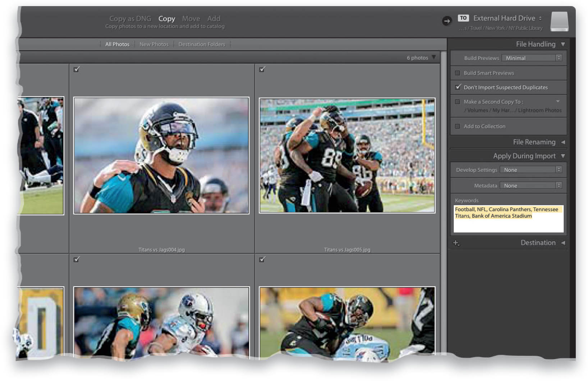Select Copy as DNG import method
The height and width of the screenshot is (381, 588).
click(x=130, y=18)
